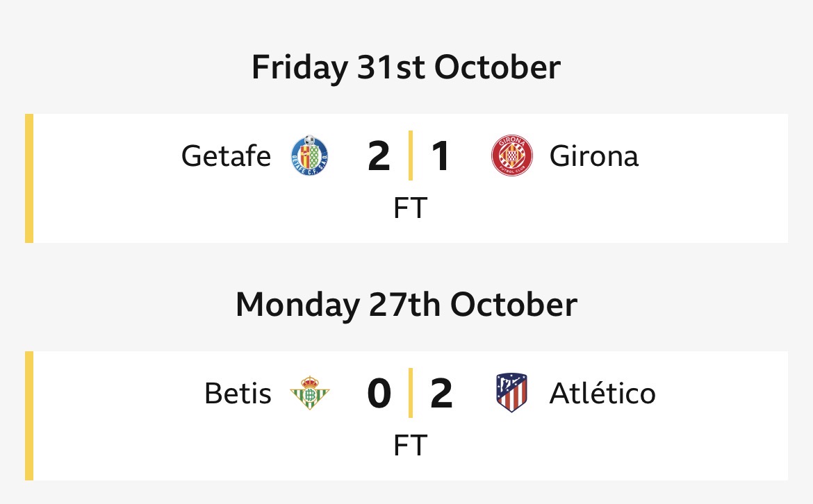Viewport: 813px width, 504px height.
Task: Select the Real Betis crest icon
Action: coord(309,393)
